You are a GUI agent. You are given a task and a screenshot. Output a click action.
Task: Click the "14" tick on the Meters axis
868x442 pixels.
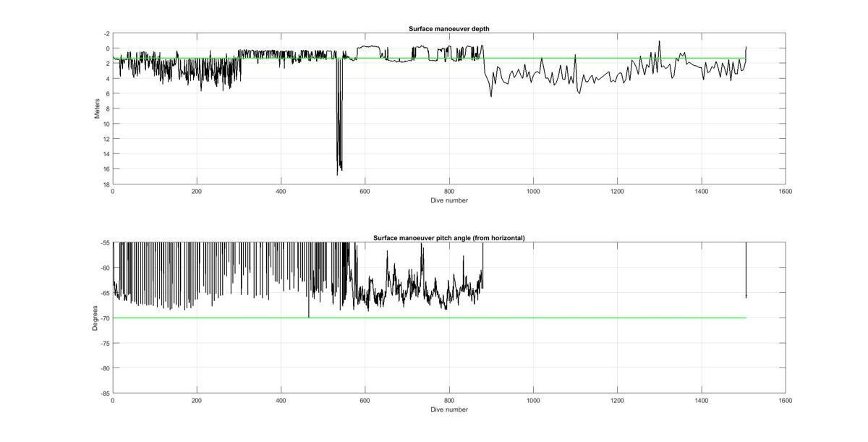[x=106, y=154]
